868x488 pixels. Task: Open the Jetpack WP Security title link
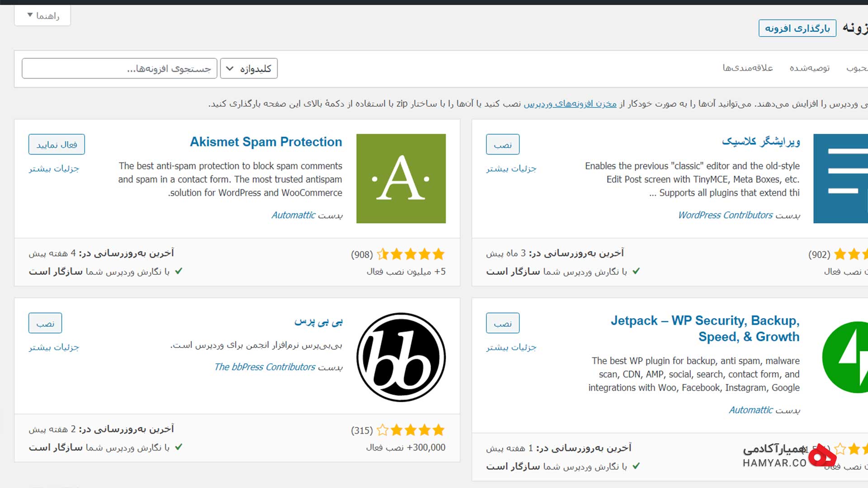[705, 328]
